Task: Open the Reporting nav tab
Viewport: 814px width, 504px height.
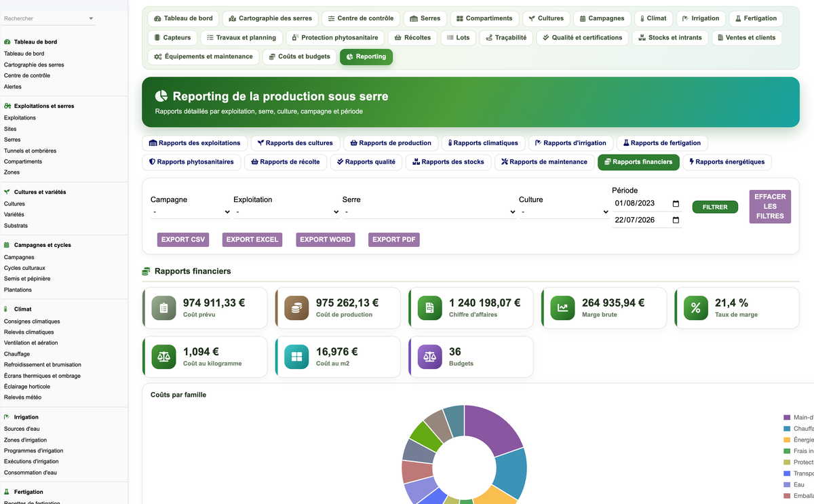Action: point(366,57)
